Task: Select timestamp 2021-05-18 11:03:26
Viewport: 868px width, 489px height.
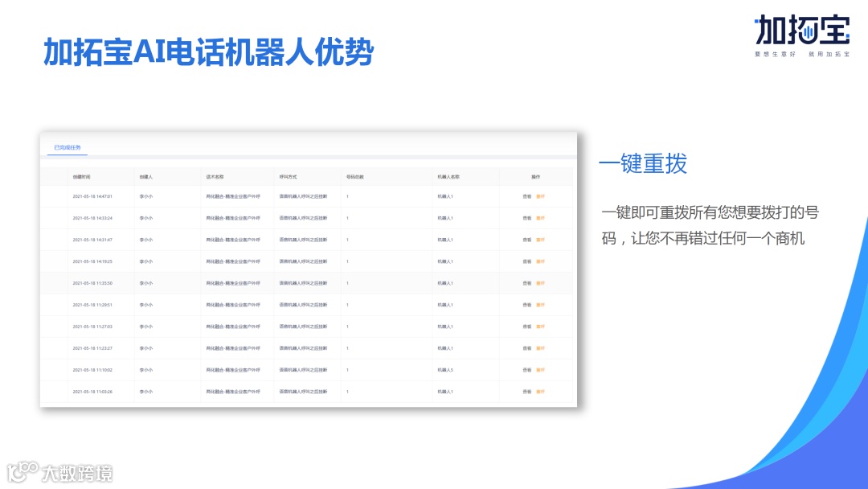Action: (x=92, y=392)
